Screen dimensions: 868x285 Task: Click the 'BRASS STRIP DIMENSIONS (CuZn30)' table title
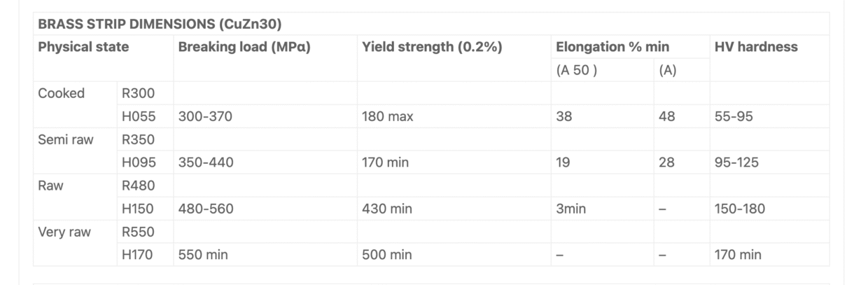160,25
